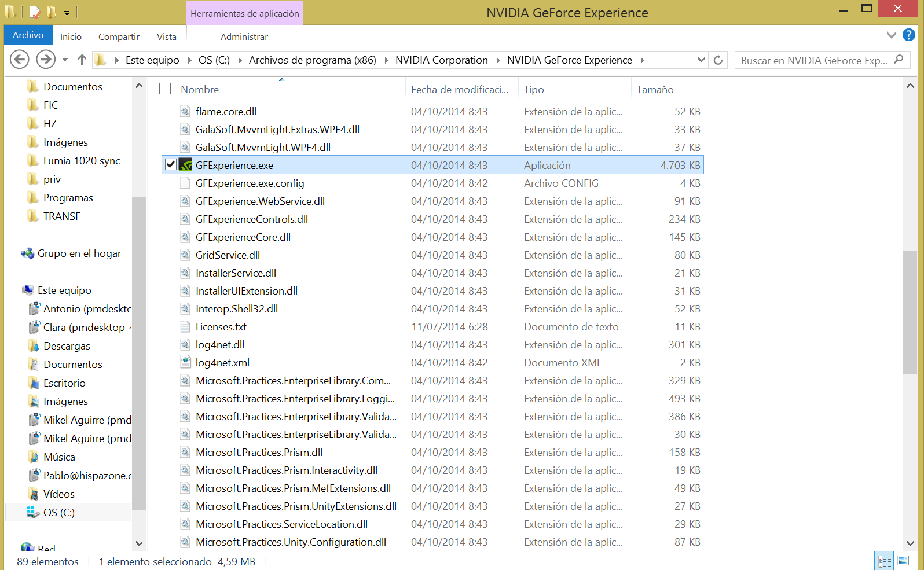Select Microsoft.Practices.ServiceLocation.dll file
Viewport: 924px width, 570px height.
point(281,524)
